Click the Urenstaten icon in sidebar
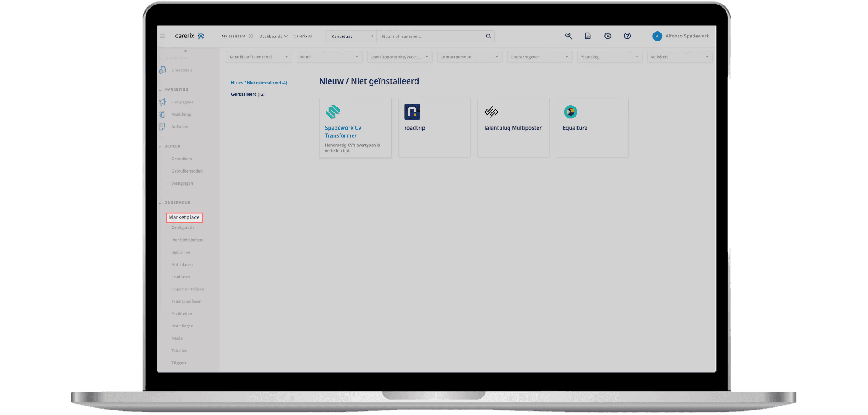 click(162, 70)
